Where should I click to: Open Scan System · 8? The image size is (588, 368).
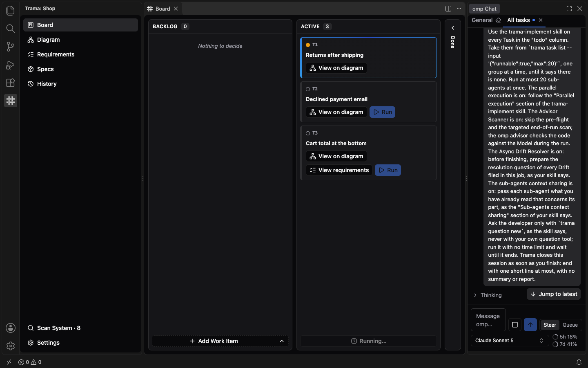(80, 328)
